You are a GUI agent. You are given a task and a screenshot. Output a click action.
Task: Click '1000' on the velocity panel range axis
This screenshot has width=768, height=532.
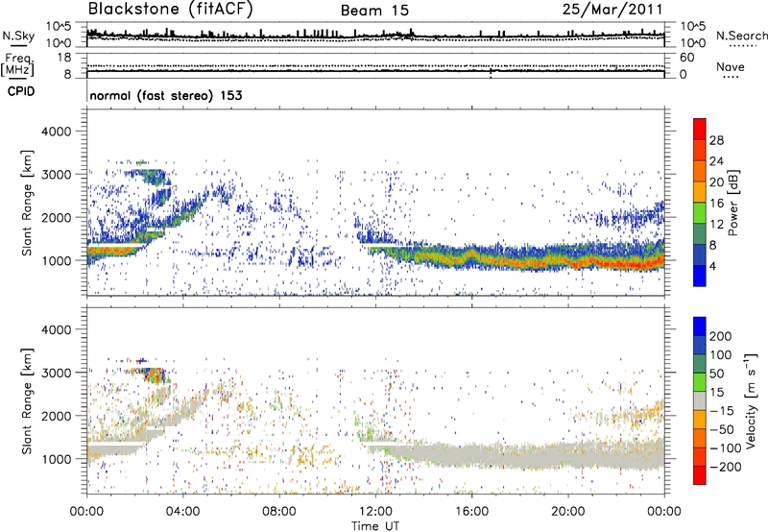coord(56,459)
